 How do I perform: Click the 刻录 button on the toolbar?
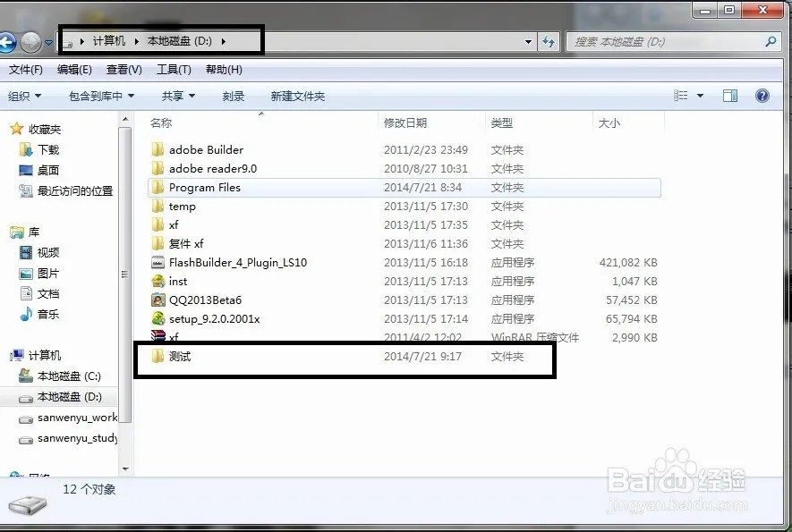pos(233,95)
